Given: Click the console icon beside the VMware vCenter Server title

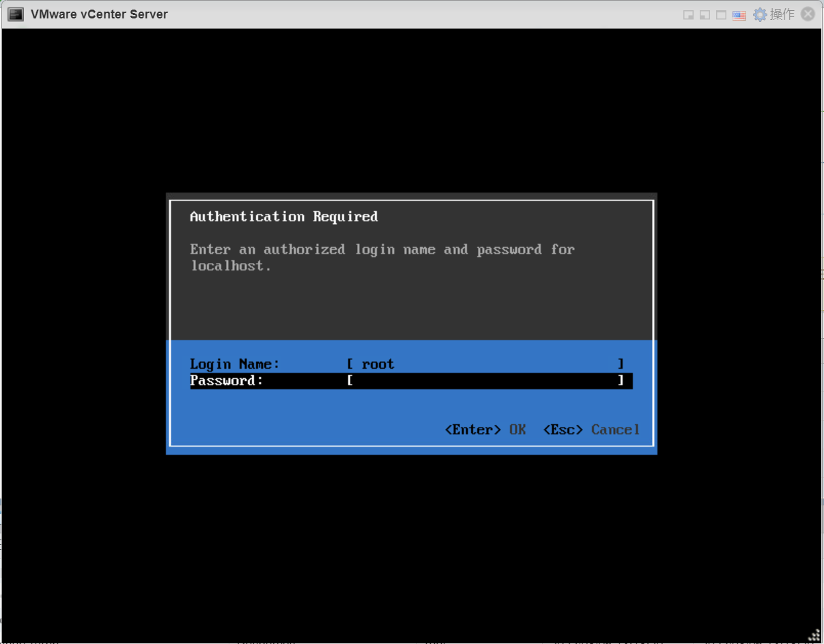Looking at the screenshot, I should click(x=16, y=14).
